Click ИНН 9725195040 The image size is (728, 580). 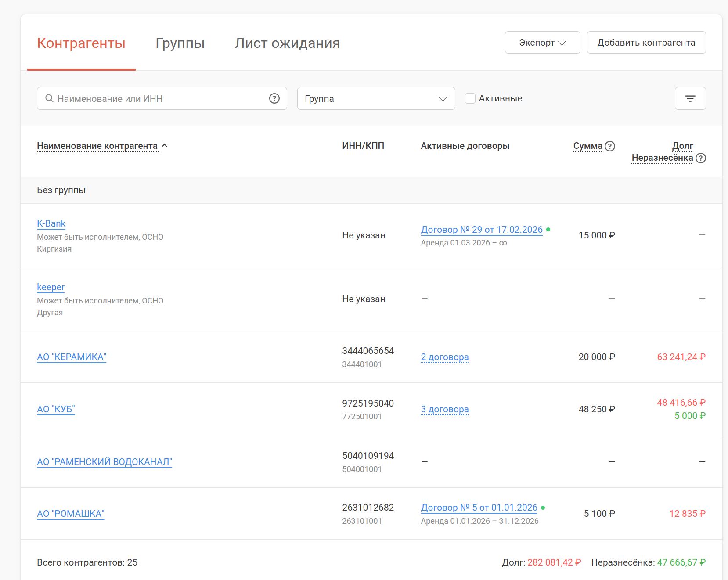pyautogui.click(x=368, y=403)
